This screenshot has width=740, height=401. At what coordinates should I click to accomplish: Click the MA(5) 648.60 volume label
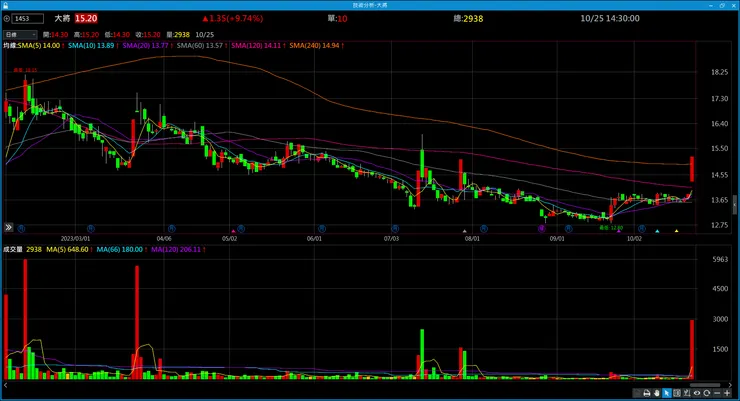click(x=69, y=249)
